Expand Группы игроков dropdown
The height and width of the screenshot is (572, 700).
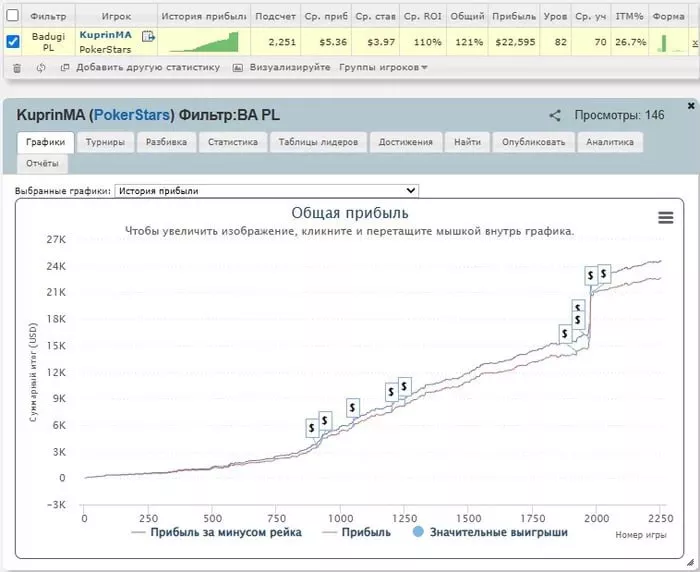383,67
